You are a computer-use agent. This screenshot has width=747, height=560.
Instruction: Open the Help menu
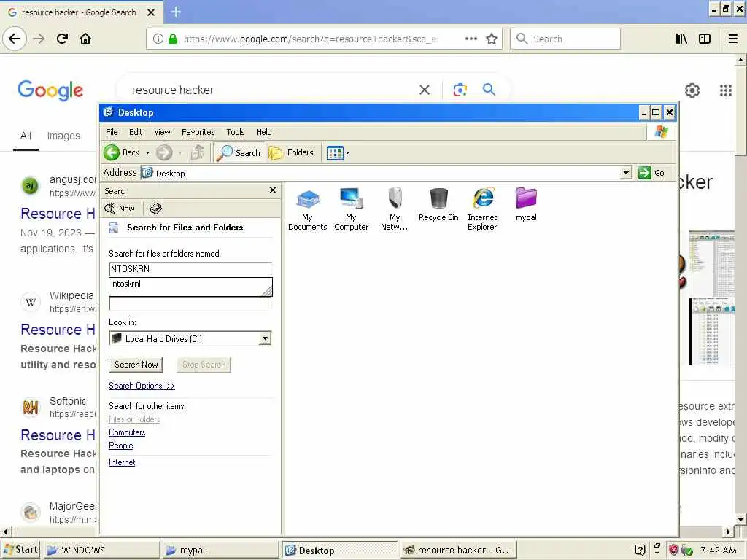click(x=263, y=132)
